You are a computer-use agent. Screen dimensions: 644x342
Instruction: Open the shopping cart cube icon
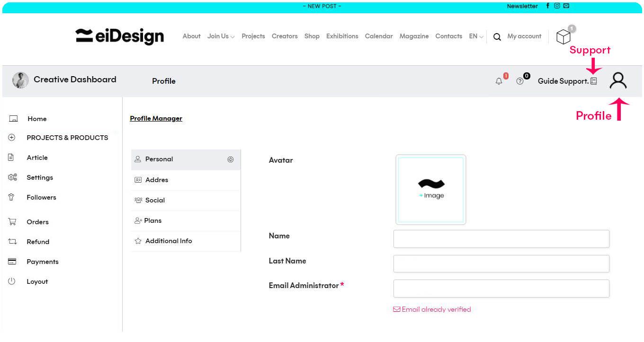coord(563,36)
